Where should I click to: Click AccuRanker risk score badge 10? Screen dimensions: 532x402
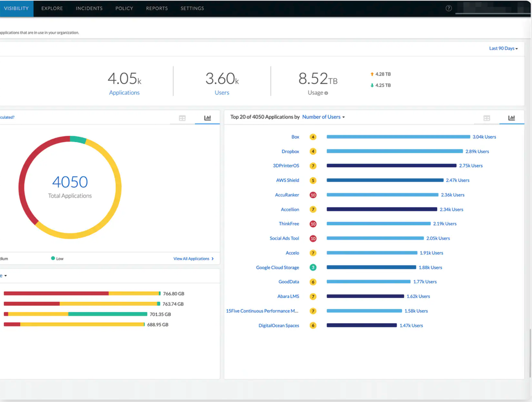[313, 195]
